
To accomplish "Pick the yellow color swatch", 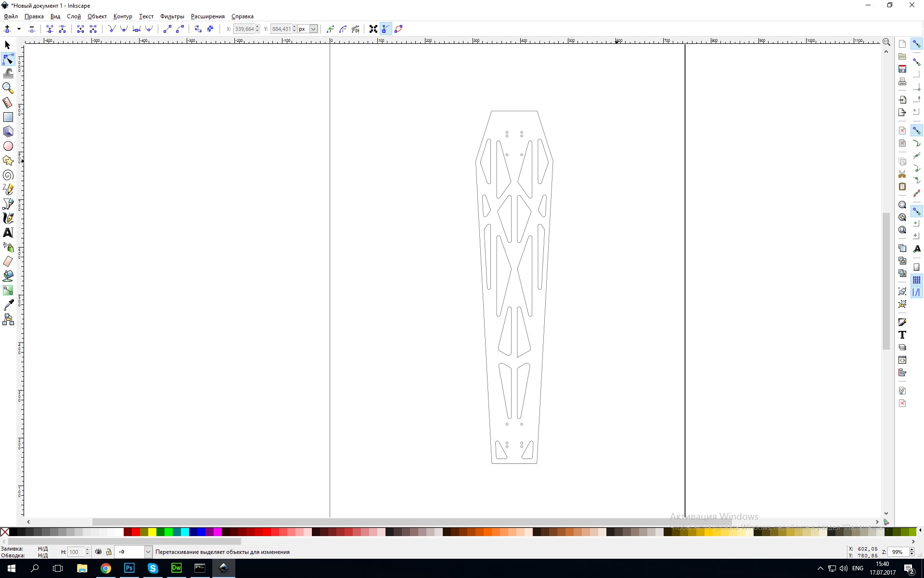I will pos(152,532).
